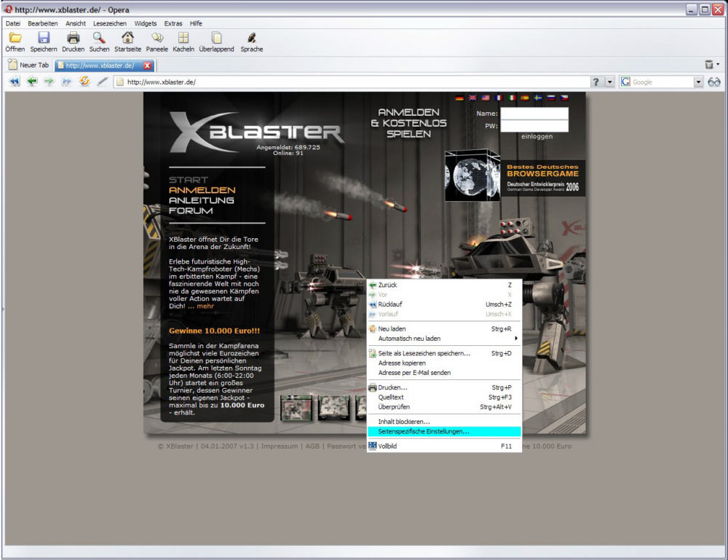Viewport: 728px width, 560px height.
Task: Select the Russian flag language icon
Action: (x=550, y=98)
